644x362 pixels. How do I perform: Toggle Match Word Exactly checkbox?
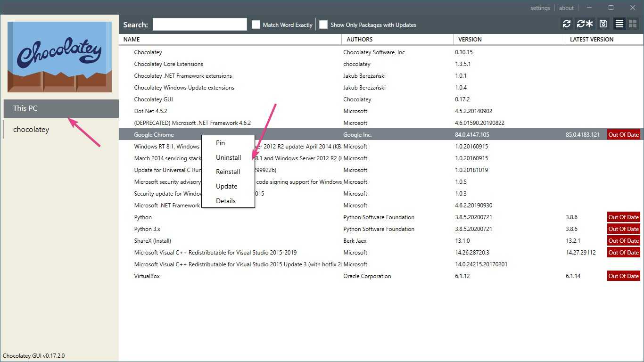click(256, 25)
